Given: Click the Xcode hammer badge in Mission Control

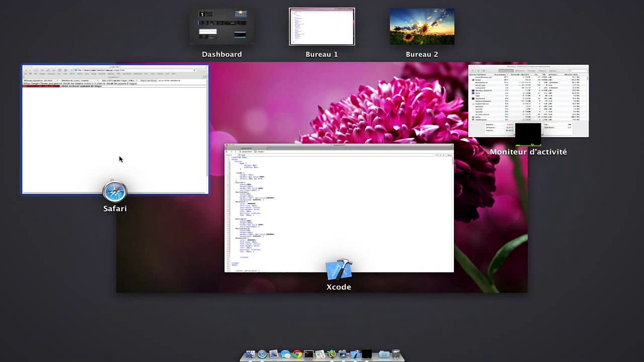Looking at the screenshot, I should click(x=339, y=270).
